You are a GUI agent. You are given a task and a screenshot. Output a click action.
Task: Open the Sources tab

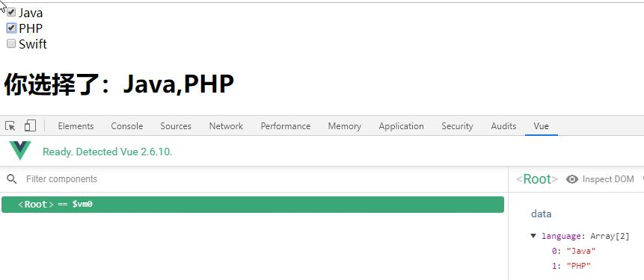click(176, 126)
